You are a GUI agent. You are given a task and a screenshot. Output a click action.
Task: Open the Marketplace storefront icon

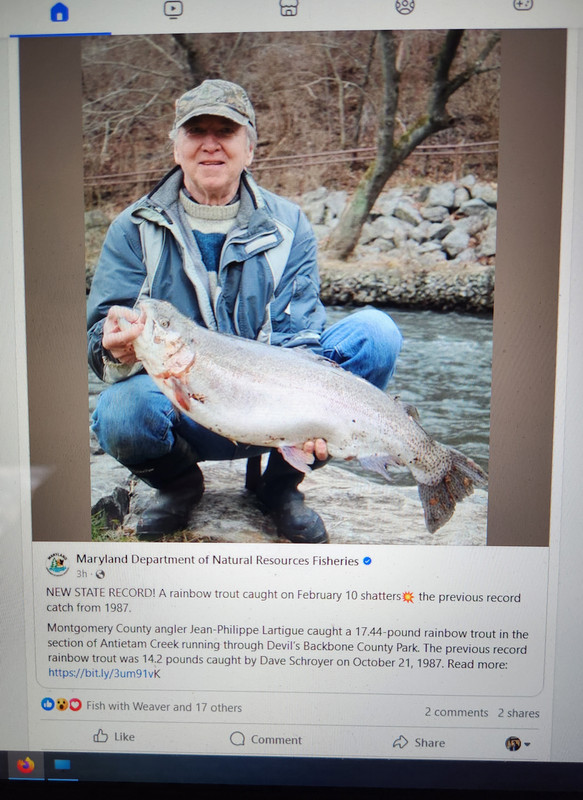(289, 8)
